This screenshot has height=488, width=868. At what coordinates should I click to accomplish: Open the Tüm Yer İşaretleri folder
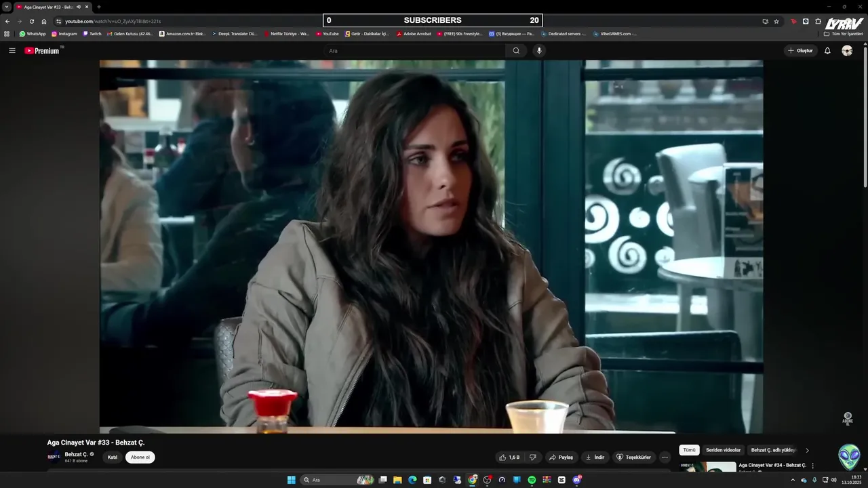[844, 34]
